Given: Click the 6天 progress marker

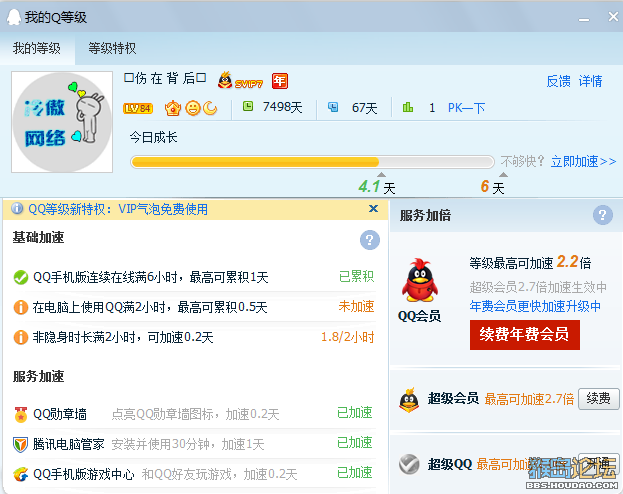Looking at the screenshot, I should [x=493, y=186].
